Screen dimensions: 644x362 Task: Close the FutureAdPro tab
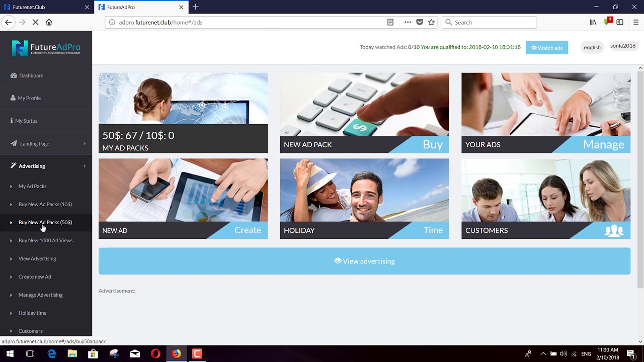(181, 7)
